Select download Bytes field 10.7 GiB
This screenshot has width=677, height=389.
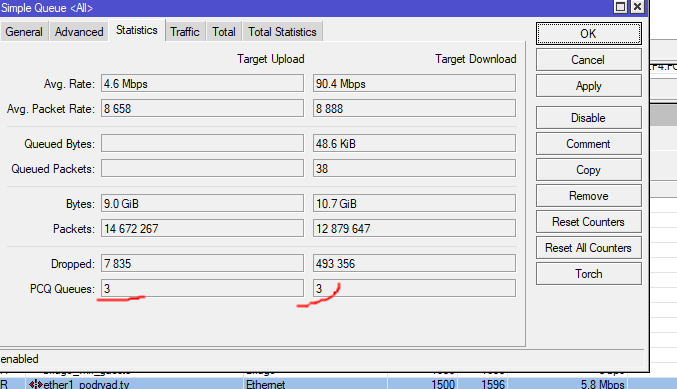click(414, 203)
